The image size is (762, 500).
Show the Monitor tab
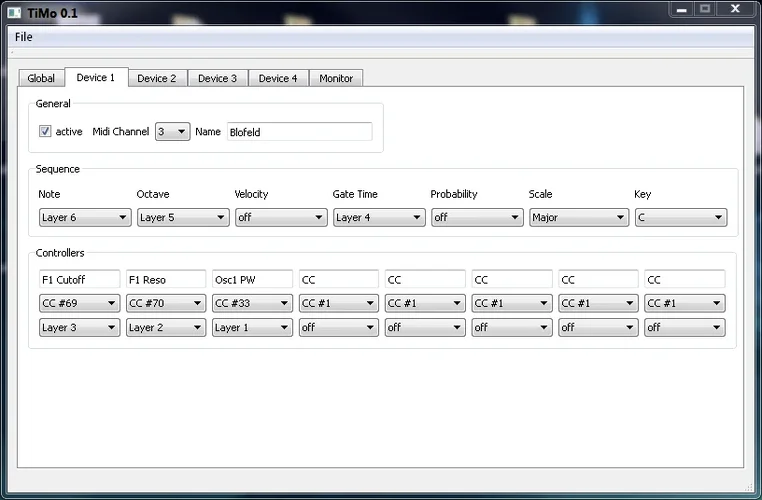point(336,78)
